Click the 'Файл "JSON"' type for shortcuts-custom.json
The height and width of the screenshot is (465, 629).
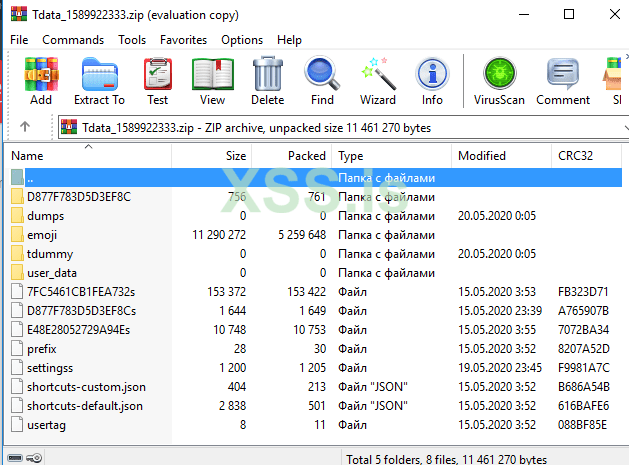pos(373,387)
